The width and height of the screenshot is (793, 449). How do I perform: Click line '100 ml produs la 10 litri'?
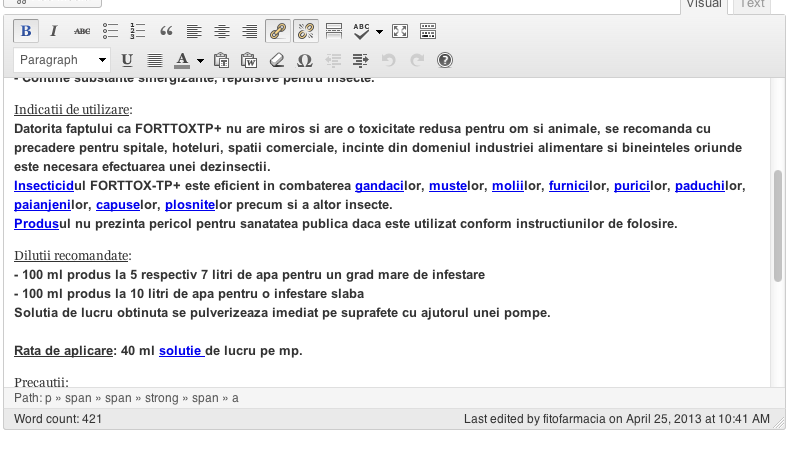pos(189,294)
